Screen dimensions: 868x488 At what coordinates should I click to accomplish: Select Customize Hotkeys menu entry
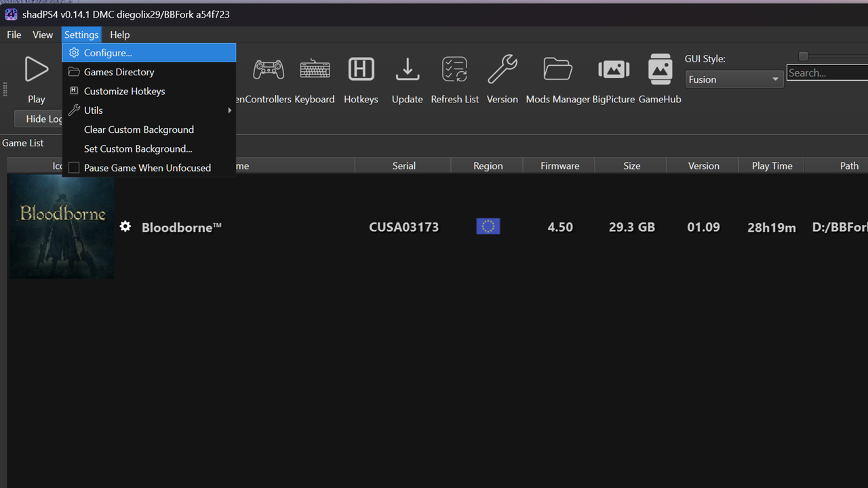point(149,91)
